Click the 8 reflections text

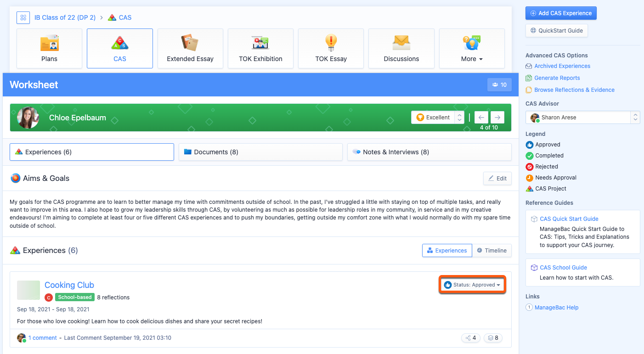pos(113,297)
